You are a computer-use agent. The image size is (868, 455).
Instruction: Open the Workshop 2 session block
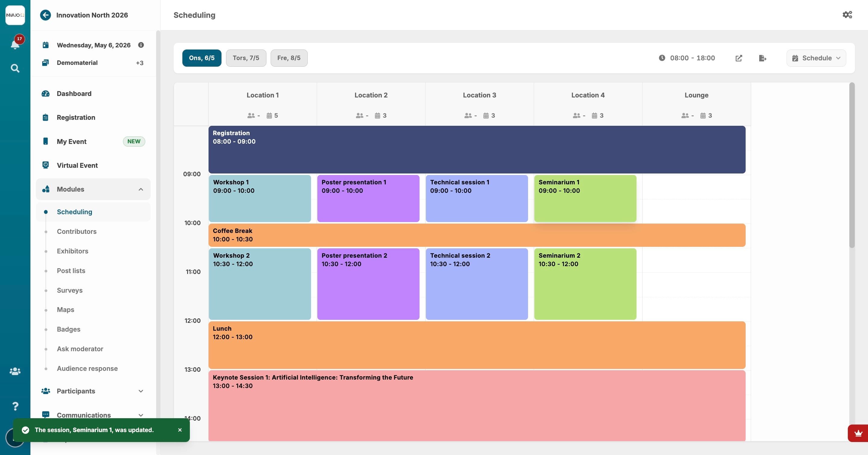(260, 284)
